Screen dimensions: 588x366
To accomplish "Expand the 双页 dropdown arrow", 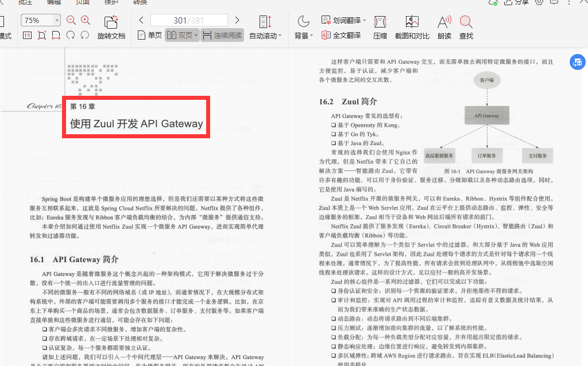I will tap(196, 36).
